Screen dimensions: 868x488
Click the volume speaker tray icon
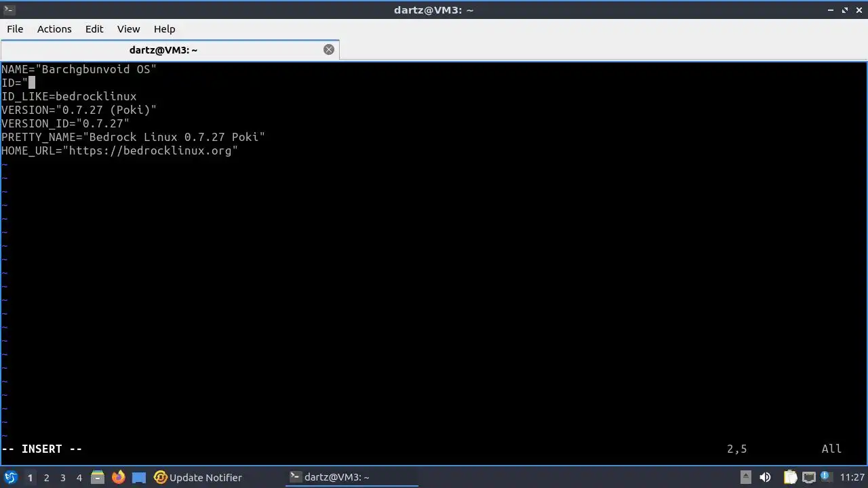tap(765, 477)
